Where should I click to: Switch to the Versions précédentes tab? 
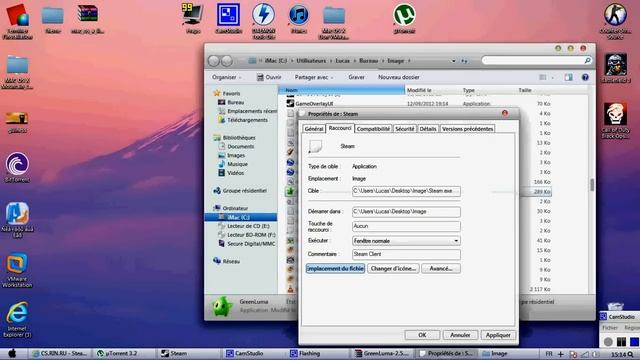[467, 129]
